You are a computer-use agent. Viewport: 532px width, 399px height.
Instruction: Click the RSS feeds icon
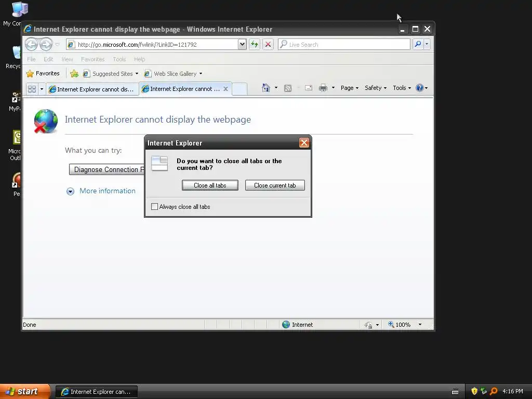click(288, 88)
